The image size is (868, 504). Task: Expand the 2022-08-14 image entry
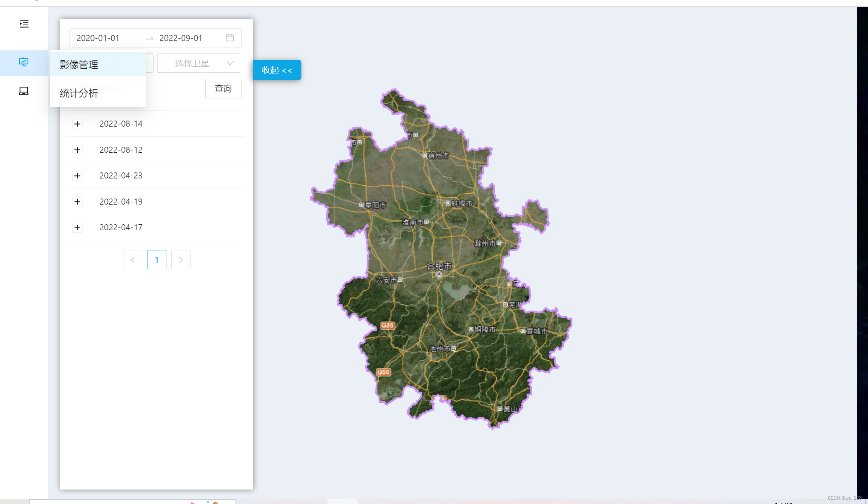point(77,124)
